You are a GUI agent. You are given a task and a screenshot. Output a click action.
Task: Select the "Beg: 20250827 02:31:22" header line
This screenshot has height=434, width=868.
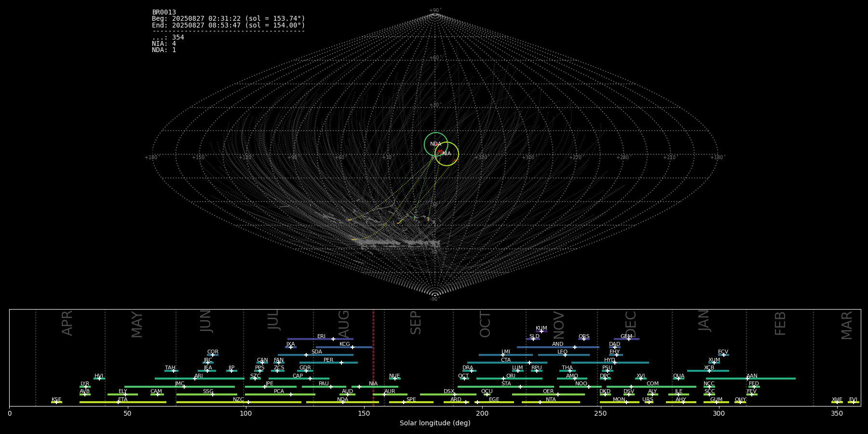point(229,19)
